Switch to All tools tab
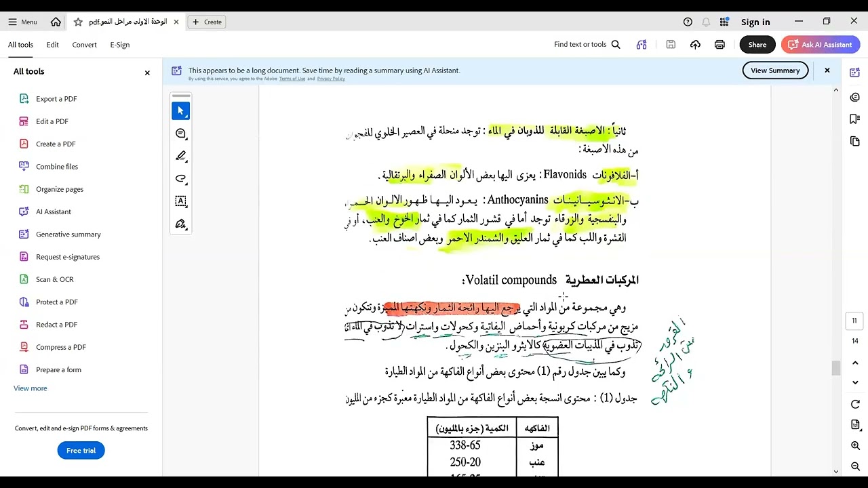The width and height of the screenshot is (868, 488). coord(20,45)
